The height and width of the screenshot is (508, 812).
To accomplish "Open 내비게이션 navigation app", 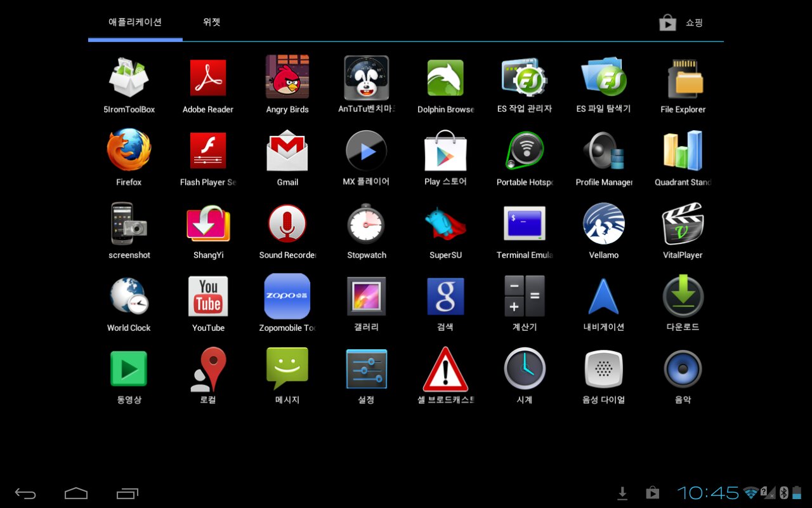I will (604, 304).
